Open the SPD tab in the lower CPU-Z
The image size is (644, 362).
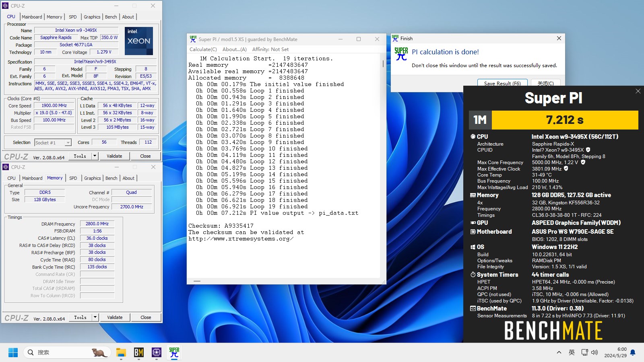(73, 178)
